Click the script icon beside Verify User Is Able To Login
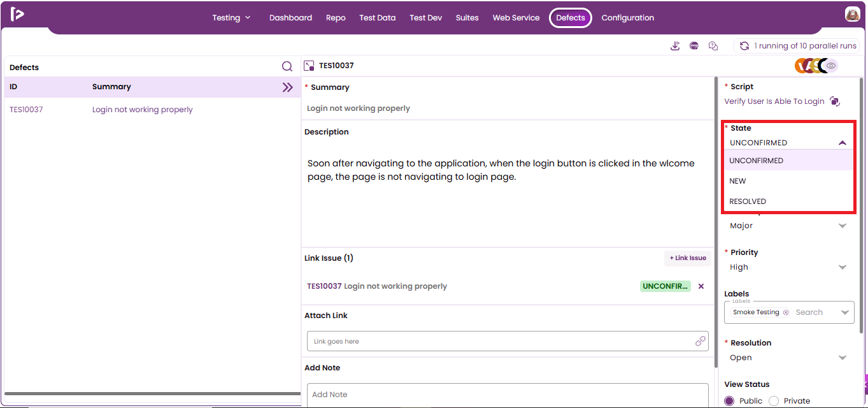Image resolution: width=868 pixels, height=408 pixels. point(835,101)
